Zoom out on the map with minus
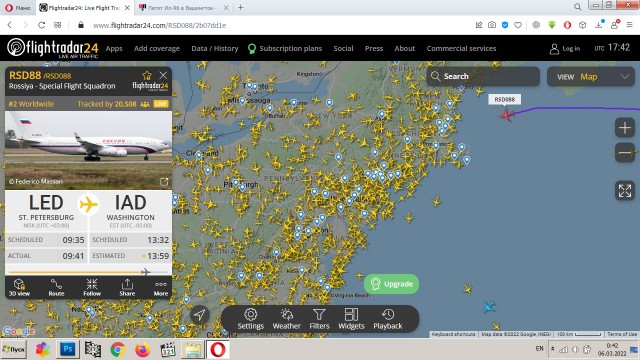 tap(624, 153)
